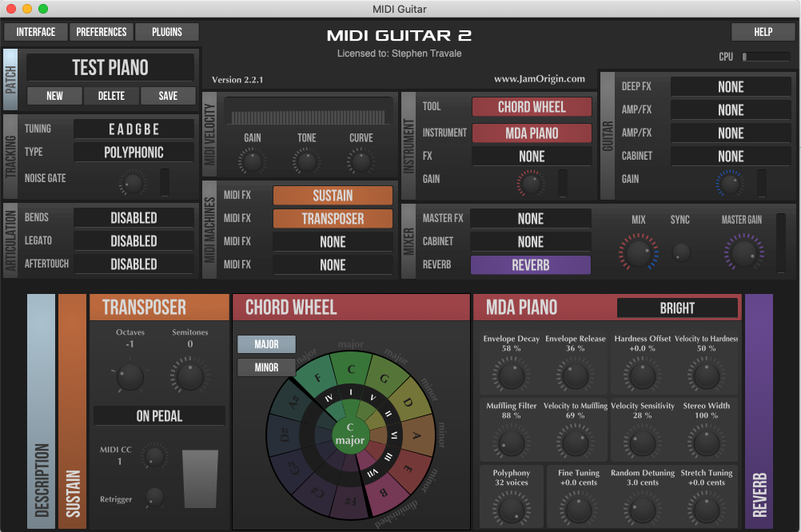801x532 pixels.
Task: Open the CHORD WHEEL tool selector
Action: (x=532, y=107)
